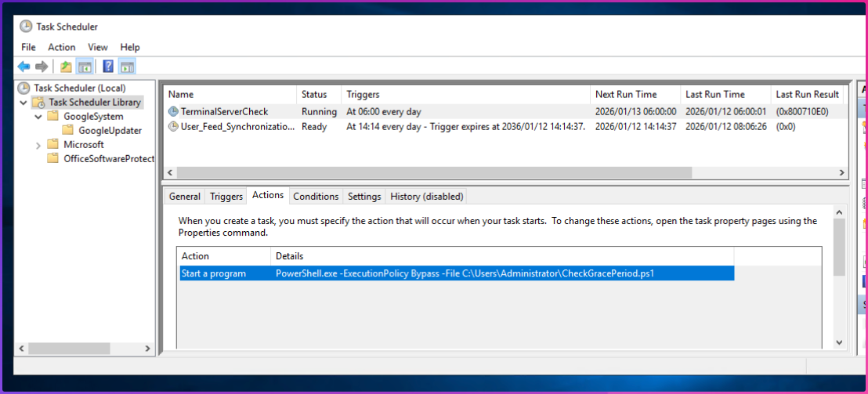Viewport: 868px width, 394px height.
Task: Collapse the GoogleSystem folder
Action: tap(38, 117)
